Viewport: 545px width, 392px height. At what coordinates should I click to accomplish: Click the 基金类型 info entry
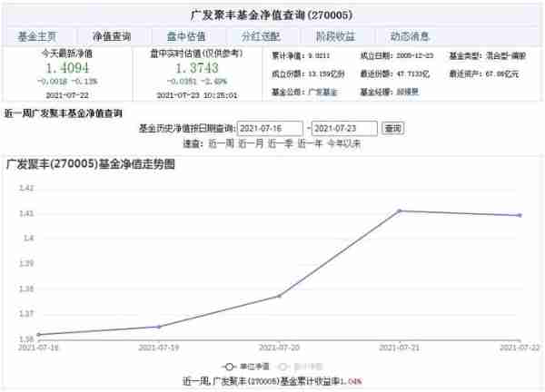tap(487, 56)
